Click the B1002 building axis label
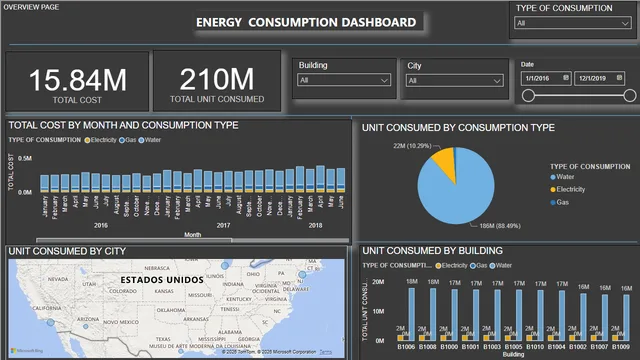 click(578, 347)
